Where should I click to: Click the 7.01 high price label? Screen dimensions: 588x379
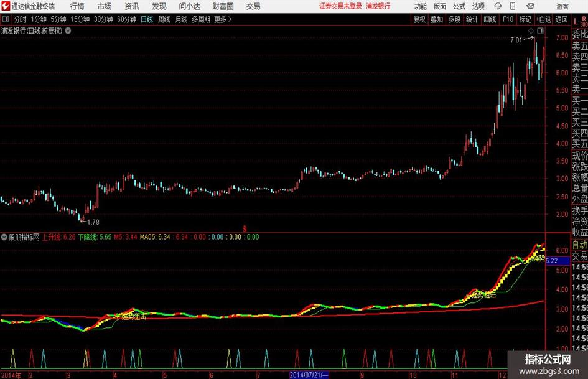(516, 40)
